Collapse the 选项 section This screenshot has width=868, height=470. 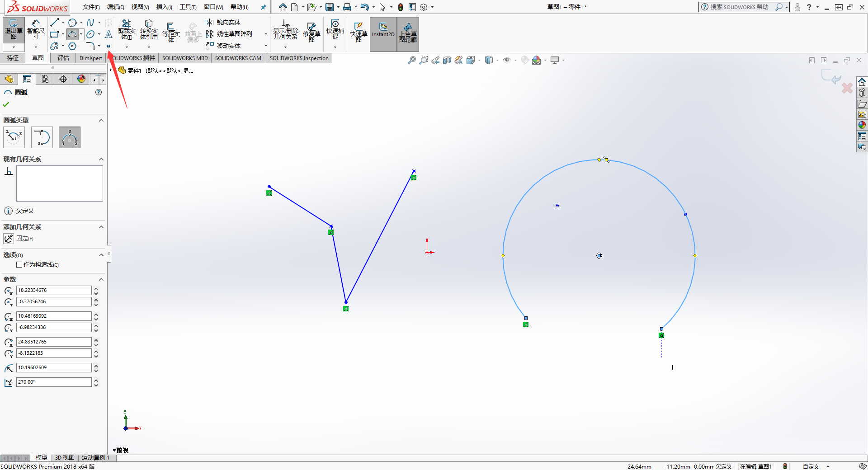coord(101,255)
